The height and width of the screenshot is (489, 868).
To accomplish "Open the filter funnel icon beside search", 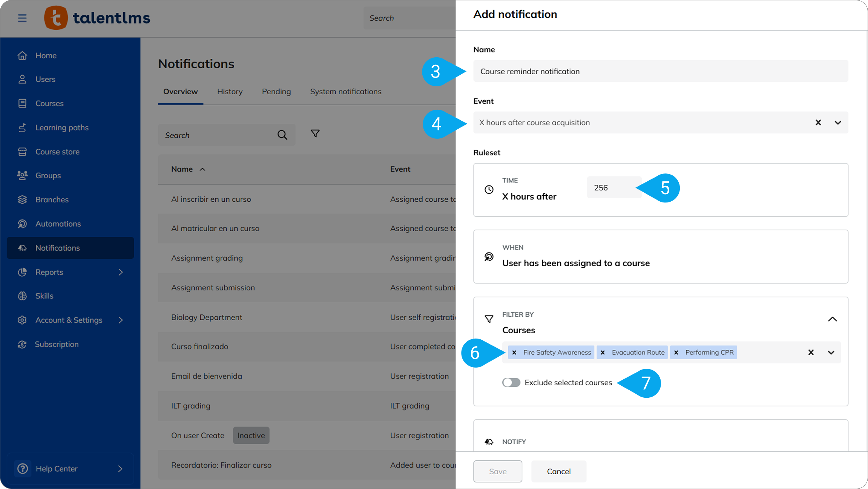I will tap(315, 133).
